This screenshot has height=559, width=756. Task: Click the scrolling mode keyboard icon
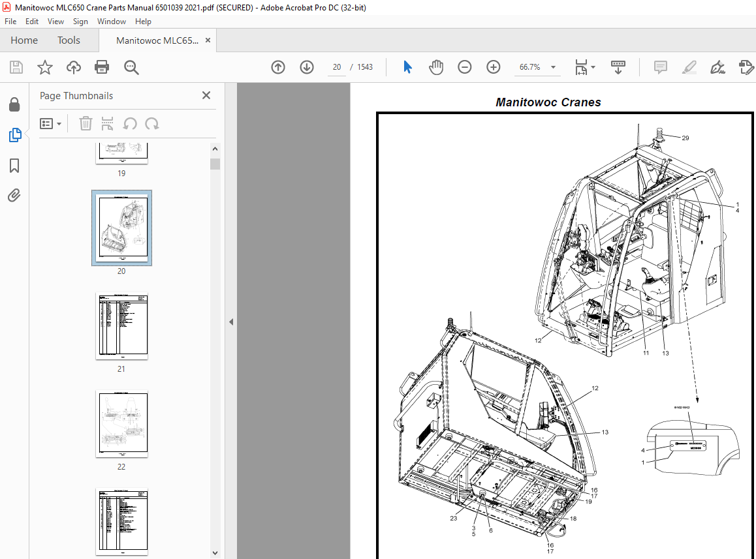[618, 67]
